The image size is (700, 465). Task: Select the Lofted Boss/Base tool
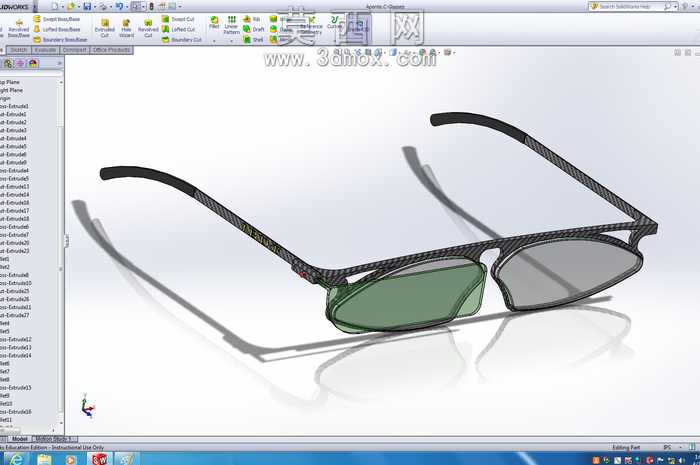coord(57,29)
